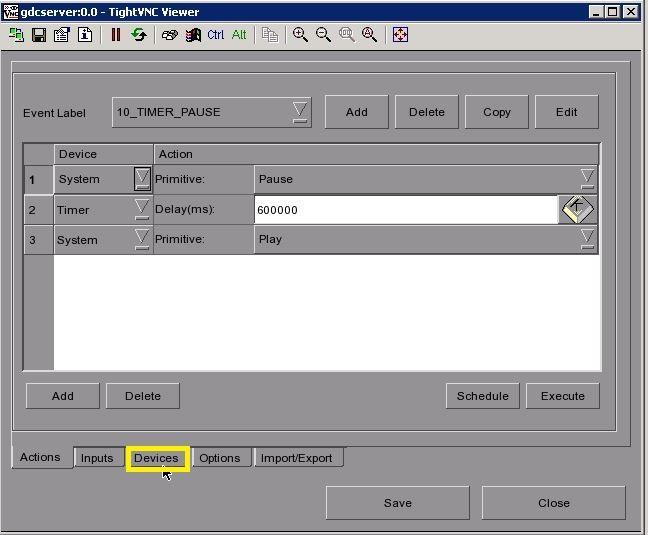Maximize the TightVNC Viewer window
Screen dimensions: 648x535
613,12
